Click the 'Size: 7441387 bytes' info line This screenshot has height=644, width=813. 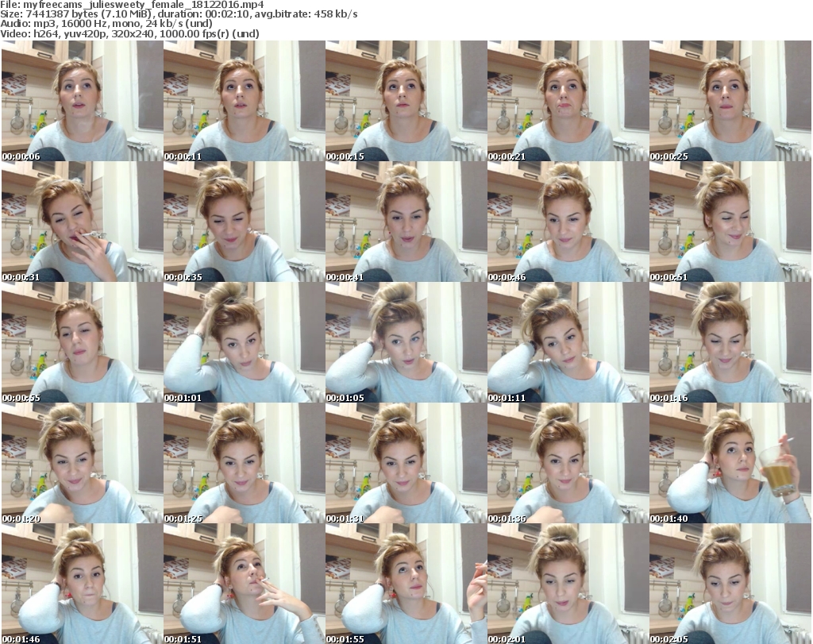click(x=179, y=14)
